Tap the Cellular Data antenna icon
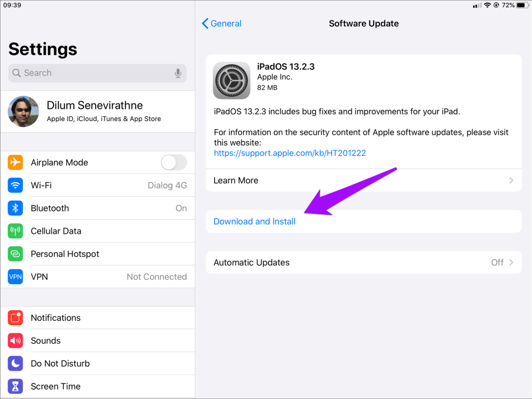Screen dimensions: 532x399 (x=15, y=231)
